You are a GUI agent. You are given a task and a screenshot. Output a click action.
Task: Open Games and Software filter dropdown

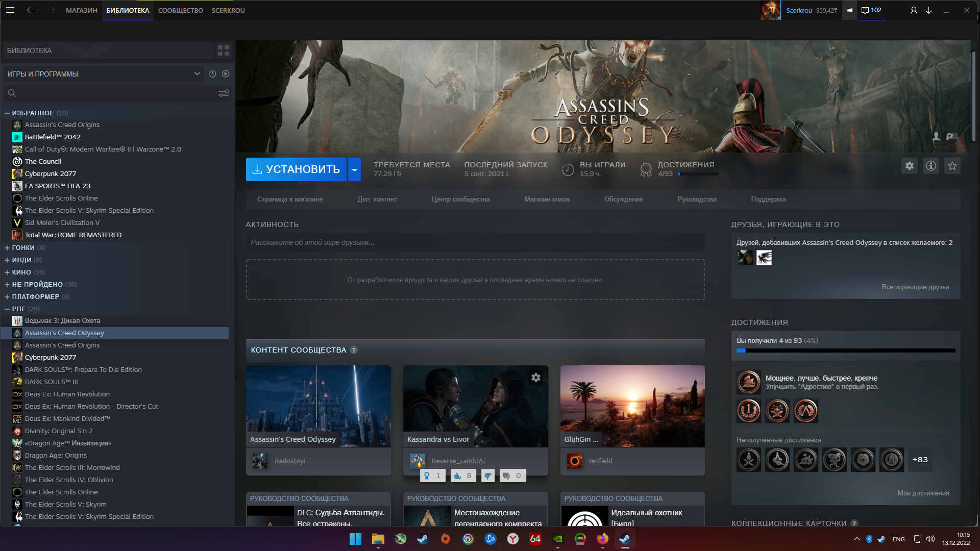click(x=104, y=74)
